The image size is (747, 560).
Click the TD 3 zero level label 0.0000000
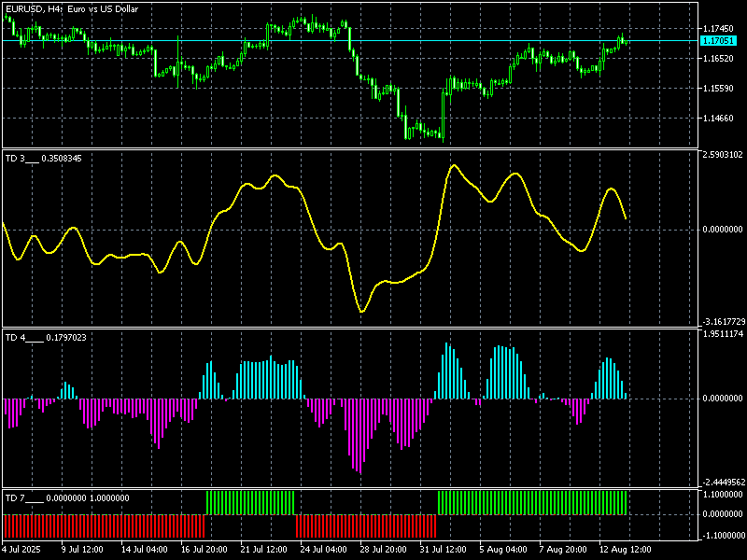coord(723,230)
